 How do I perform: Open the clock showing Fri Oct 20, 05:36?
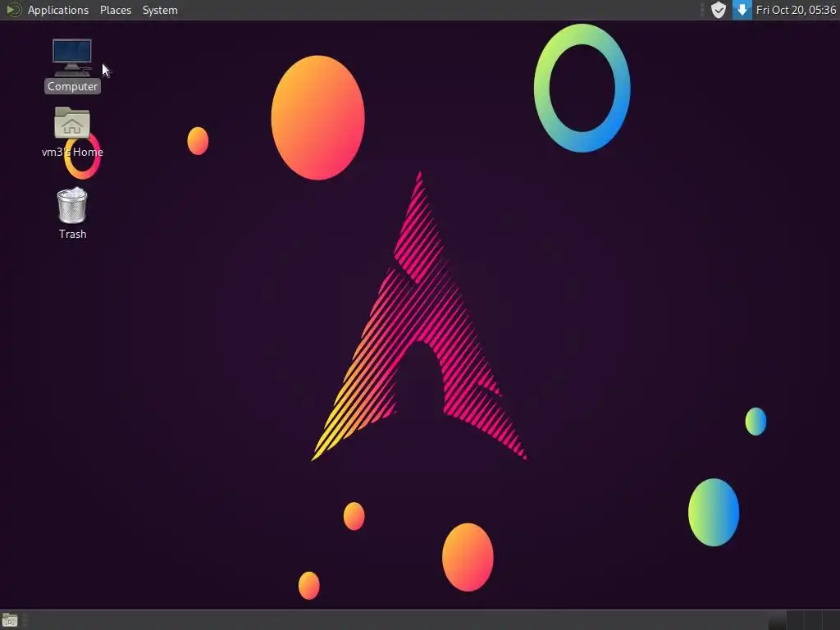(796, 10)
